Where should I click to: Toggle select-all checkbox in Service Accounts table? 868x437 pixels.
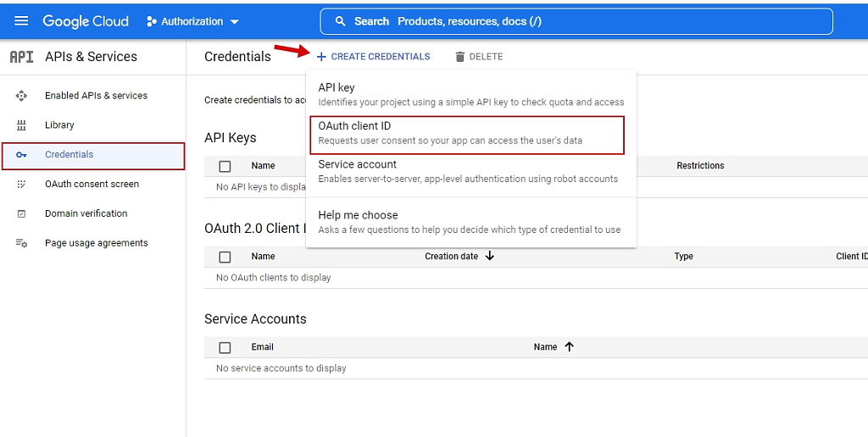tap(225, 347)
